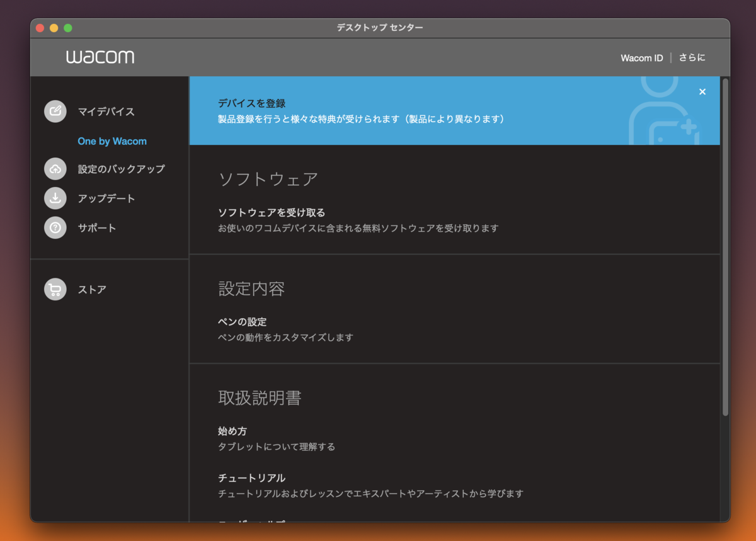This screenshot has height=541, width=756.
Task: Click the vertical scrollbar thumb
Action: point(725,247)
